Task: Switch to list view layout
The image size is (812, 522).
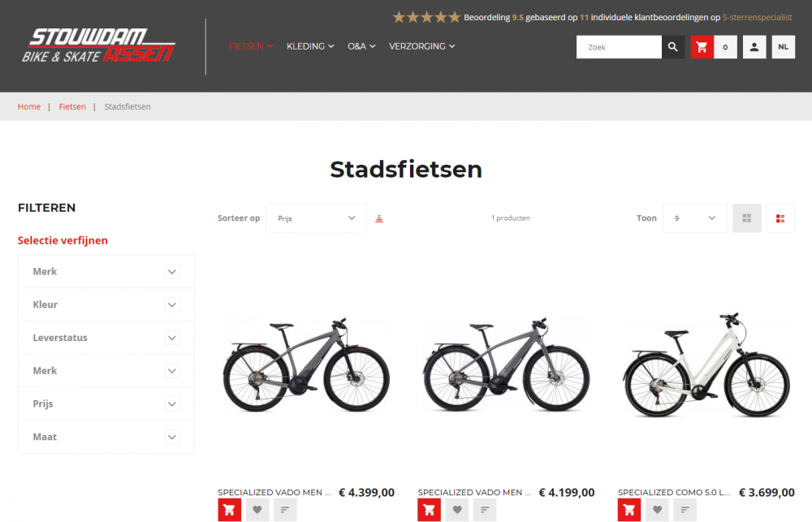Action: (x=780, y=218)
